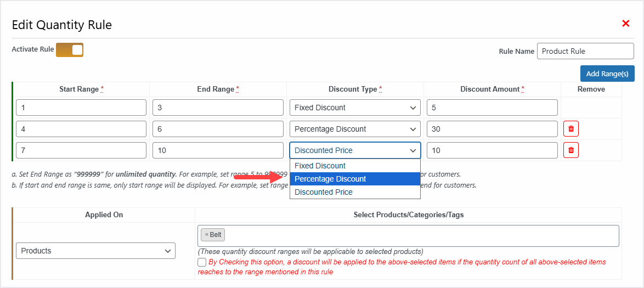Check the combined quantity count option
The width and height of the screenshot is (644, 288).
(x=202, y=262)
